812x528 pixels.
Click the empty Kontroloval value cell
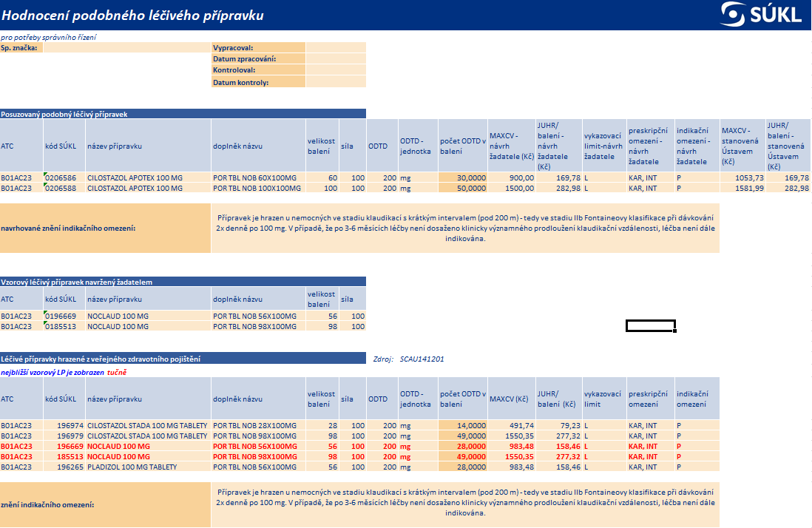pyautogui.click(x=336, y=70)
